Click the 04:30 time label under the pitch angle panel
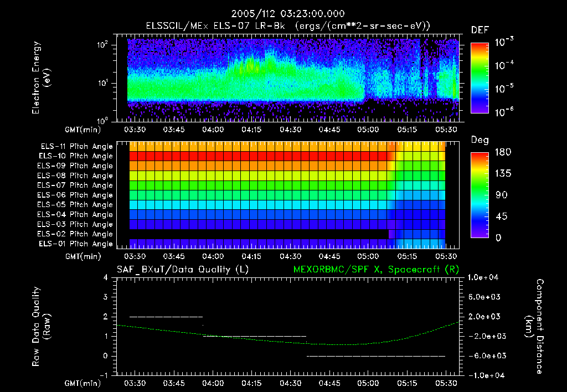This screenshot has width=567, height=392. tap(290, 256)
